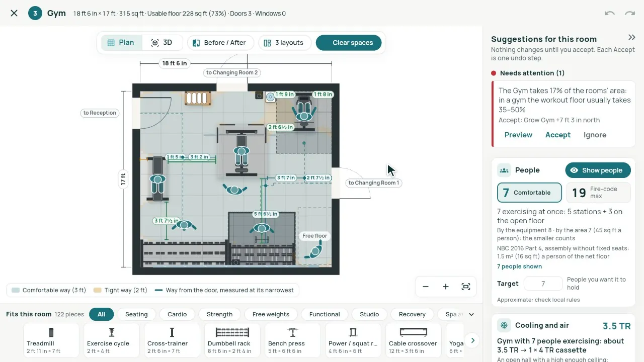Viewport: 644px width, 362px height.
Task: Zoom in on the floor plan
Action: (x=446, y=287)
